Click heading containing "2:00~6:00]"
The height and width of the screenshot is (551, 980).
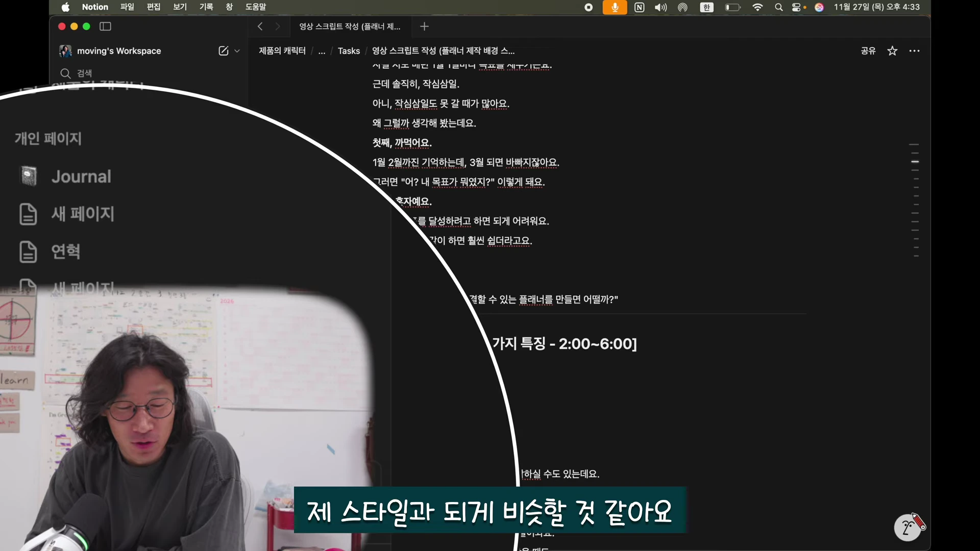coord(565,344)
